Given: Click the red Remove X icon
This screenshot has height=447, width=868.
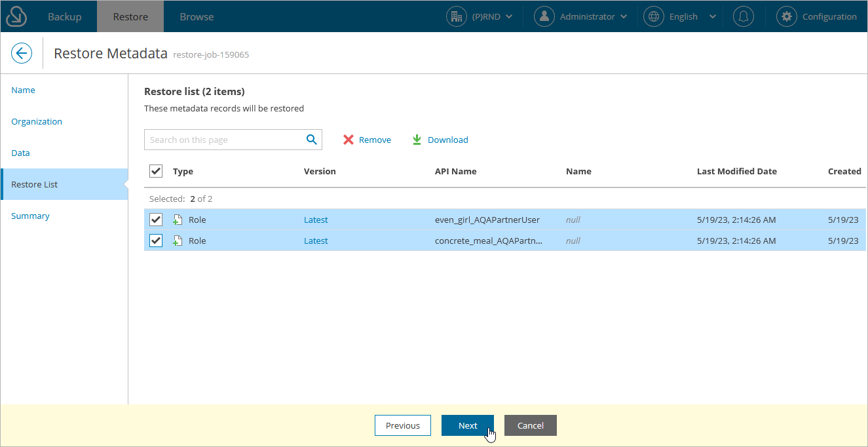Looking at the screenshot, I should tap(349, 140).
